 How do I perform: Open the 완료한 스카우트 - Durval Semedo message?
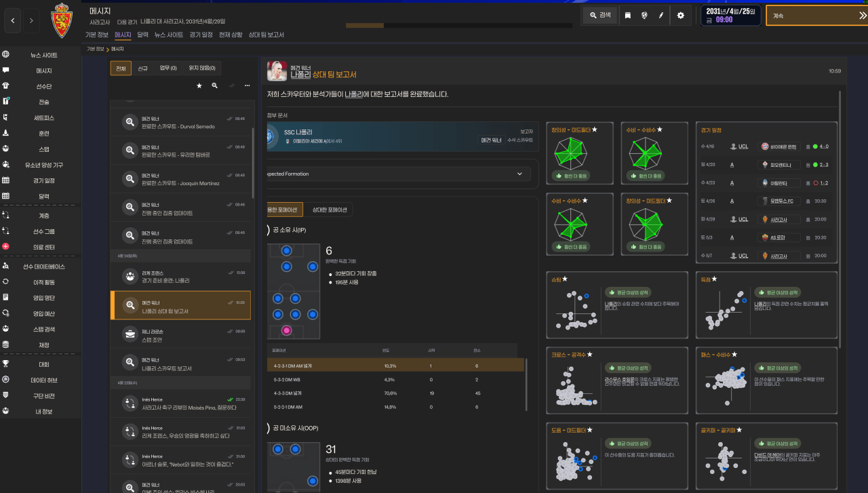click(x=180, y=123)
